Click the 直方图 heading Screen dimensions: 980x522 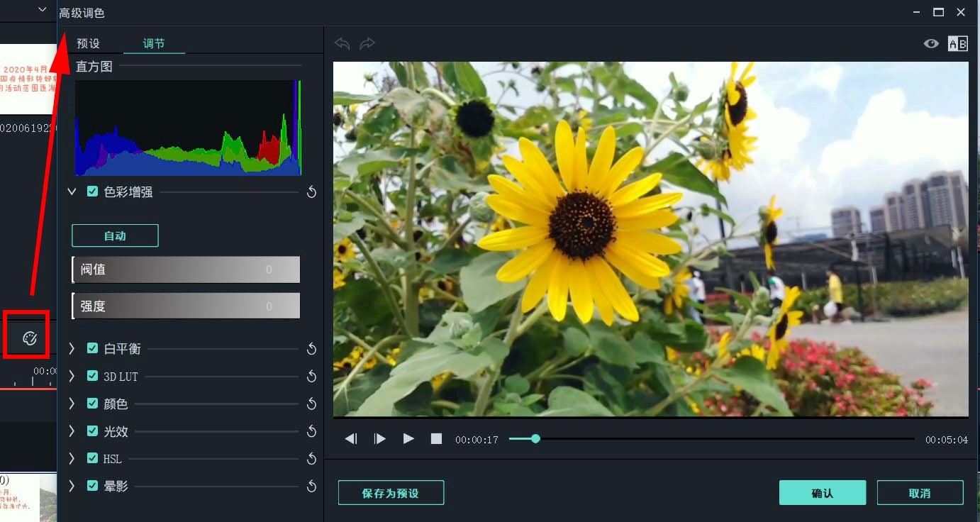pyautogui.click(x=94, y=67)
